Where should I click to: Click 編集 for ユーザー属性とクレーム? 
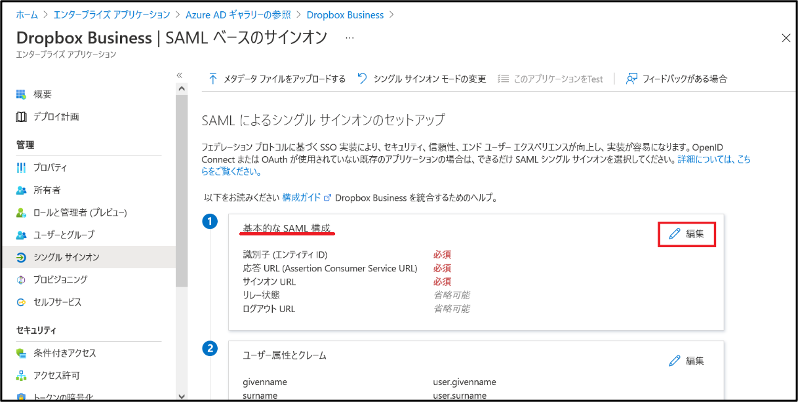pyautogui.click(x=687, y=360)
